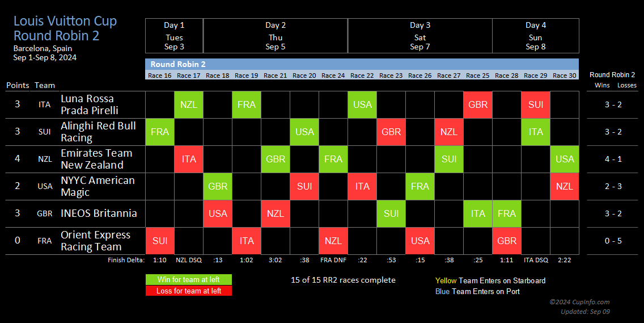The image size is (644, 323).
Task: Click the red GBR cell in Orient Express row
Action: click(x=507, y=241)
